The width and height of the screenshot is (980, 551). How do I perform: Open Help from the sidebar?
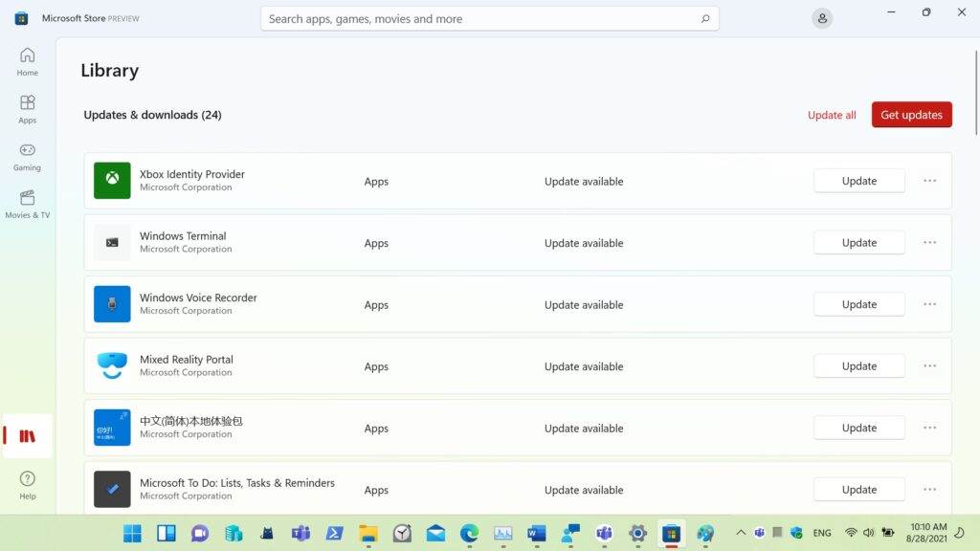[x=27, y=484]
